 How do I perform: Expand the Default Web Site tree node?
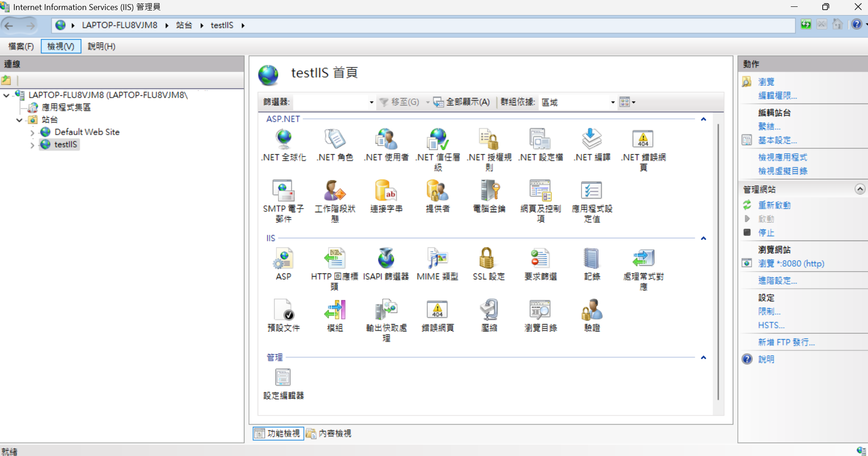point(32,133)
